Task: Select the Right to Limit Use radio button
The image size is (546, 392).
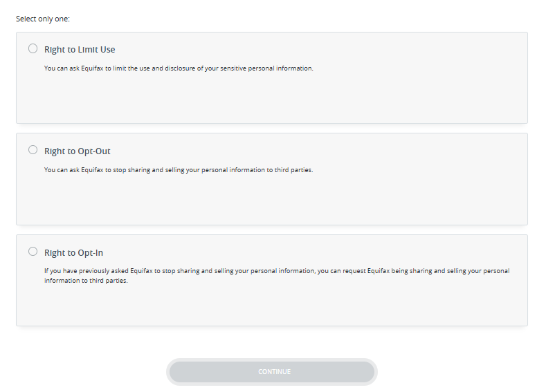Action: coord(33,48)
